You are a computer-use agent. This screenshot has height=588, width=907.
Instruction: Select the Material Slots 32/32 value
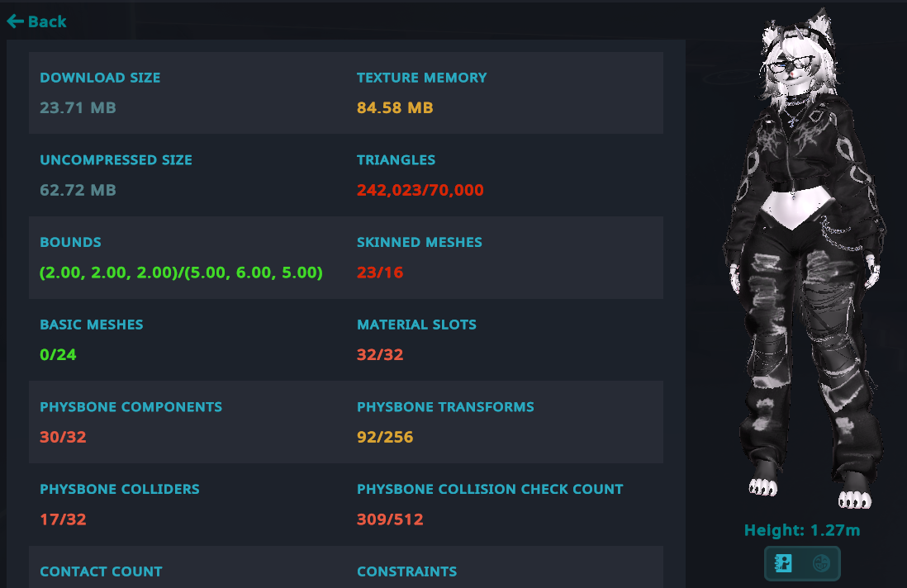pyautogui.click(x=380, y=354)
